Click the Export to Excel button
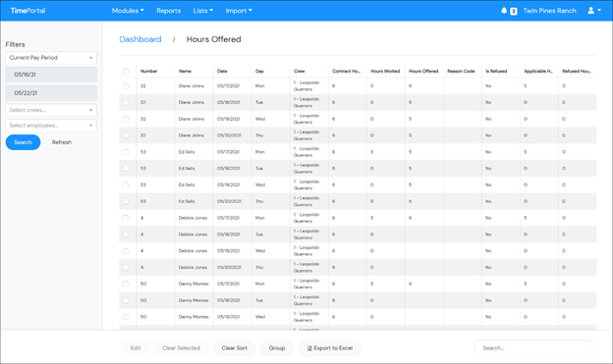This screenshot has height=364, width=613. click(x=329, y=348)
